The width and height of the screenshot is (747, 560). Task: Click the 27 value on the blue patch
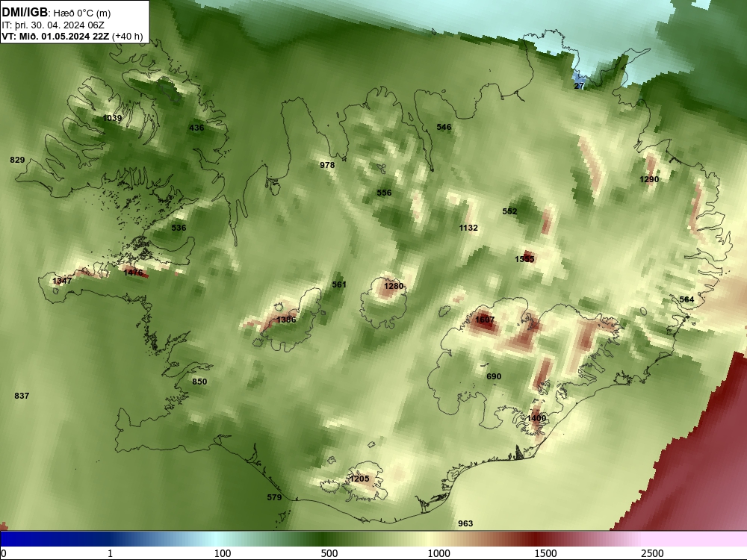point(579,86)
